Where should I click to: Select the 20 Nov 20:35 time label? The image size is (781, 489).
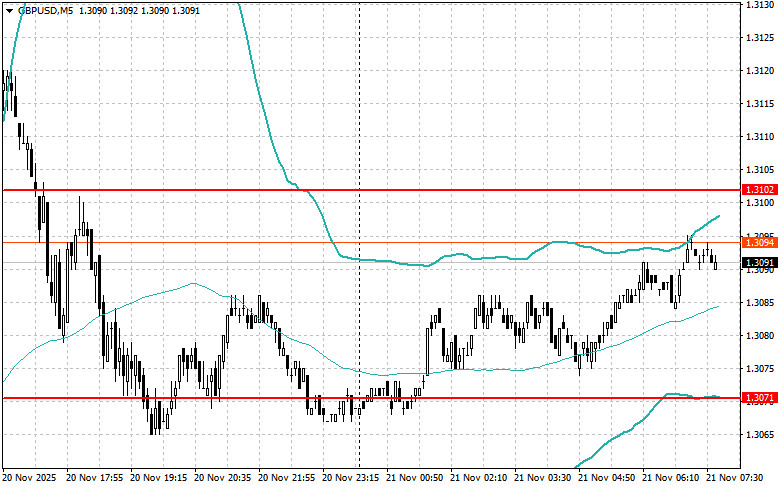(x=223, y=478)
